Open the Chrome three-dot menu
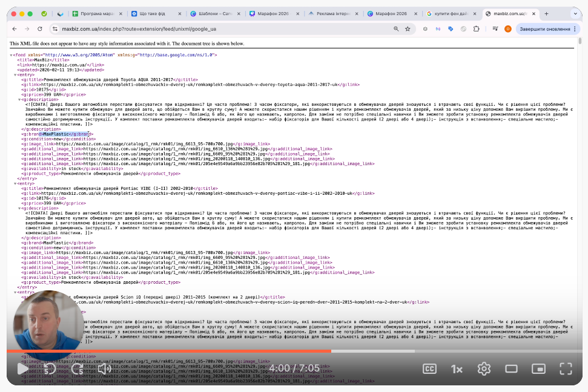Screen dimensions: 588x392 (575, 29)
